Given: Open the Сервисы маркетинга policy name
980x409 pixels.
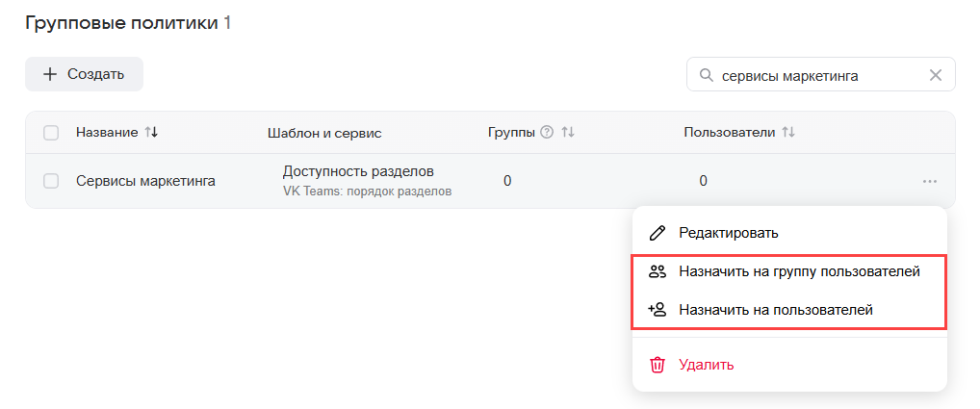Looking at the screenshot, I should coord(145,181).
